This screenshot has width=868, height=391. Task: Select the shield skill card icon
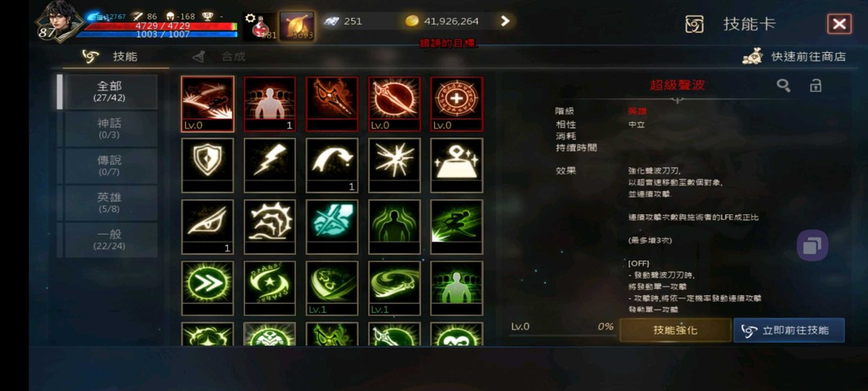coord(208,165)
